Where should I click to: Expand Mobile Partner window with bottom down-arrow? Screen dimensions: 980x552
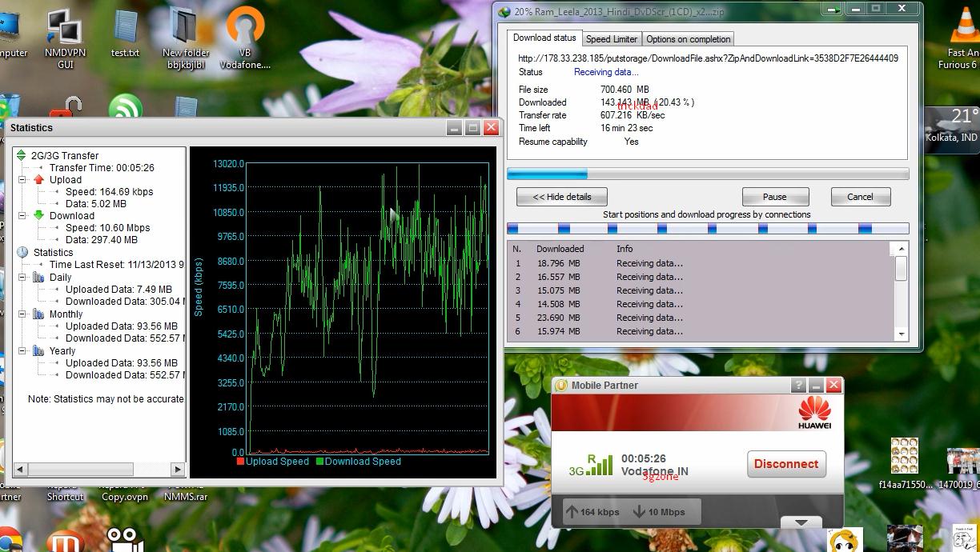click(801, 522)
